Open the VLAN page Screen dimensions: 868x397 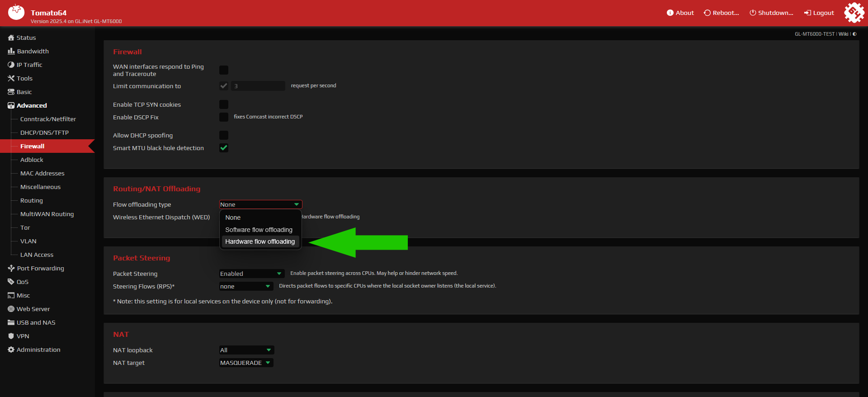[28, 241]
